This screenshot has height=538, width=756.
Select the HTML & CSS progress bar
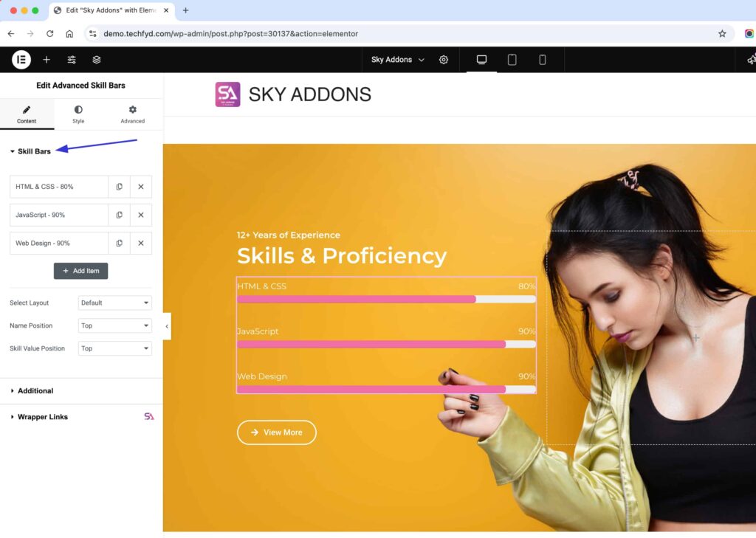(386, 300)
